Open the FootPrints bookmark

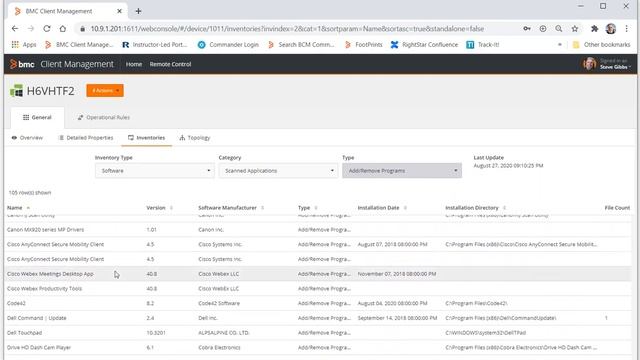coord(364,44)
